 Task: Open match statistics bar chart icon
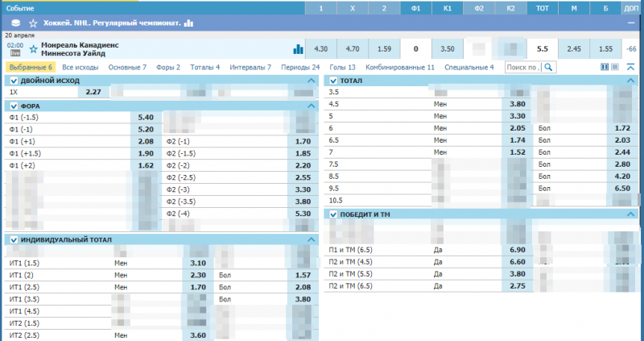298,49
